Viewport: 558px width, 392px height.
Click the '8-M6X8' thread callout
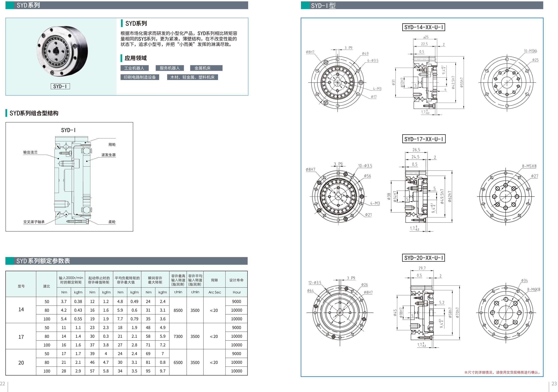click(x=534, y=289)
